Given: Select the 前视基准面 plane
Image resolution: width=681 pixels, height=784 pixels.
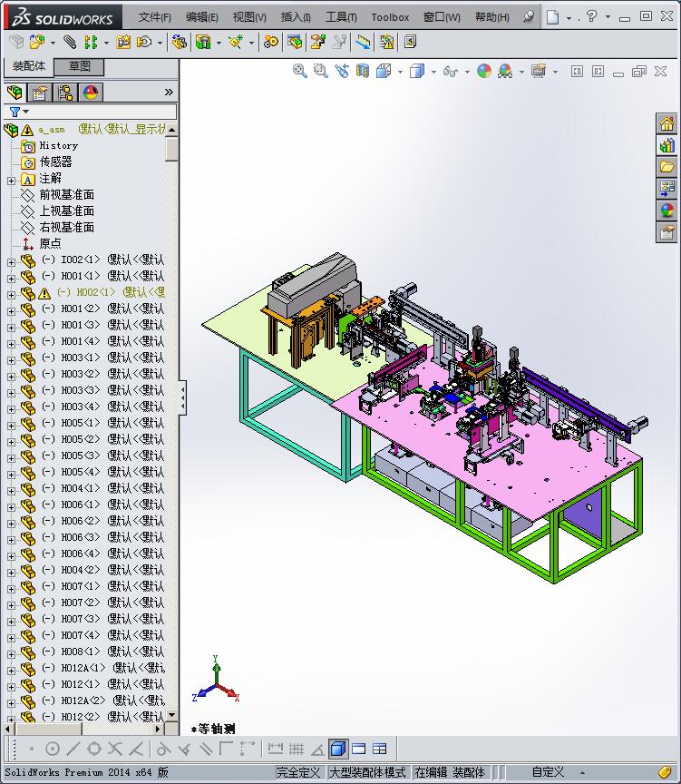Looking at the screenshot, I should 66,194.
